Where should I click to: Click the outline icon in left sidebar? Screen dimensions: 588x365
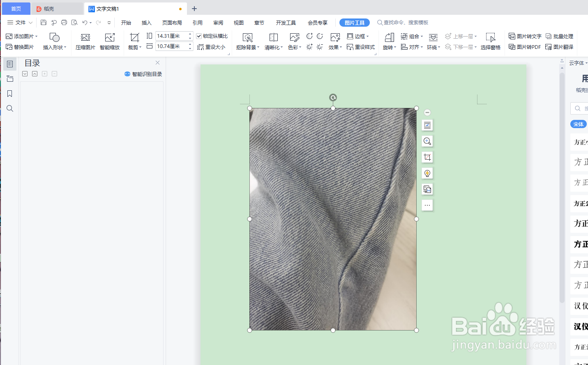pyautogui.click(x=10, y=64)
